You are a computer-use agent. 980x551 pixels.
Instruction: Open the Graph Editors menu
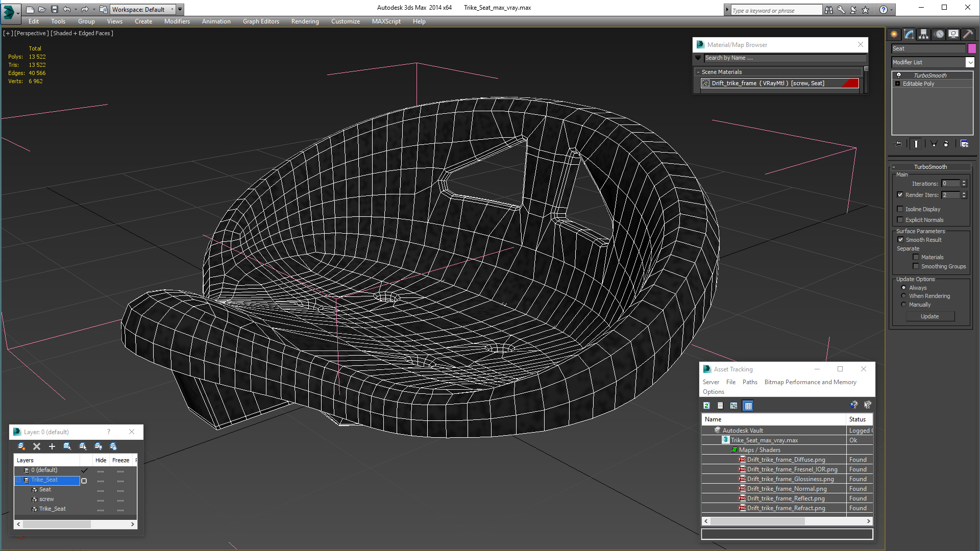[x=261, y=21]
